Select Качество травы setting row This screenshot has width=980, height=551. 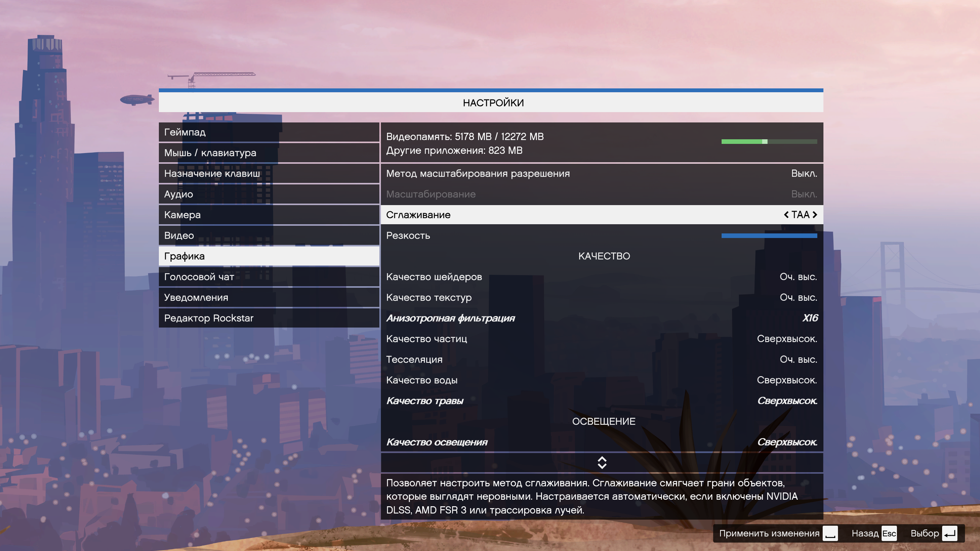click(602, 401)
